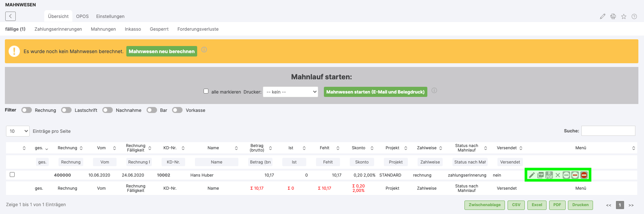Mark page as favorite with star icon

(x=624, y=16)
